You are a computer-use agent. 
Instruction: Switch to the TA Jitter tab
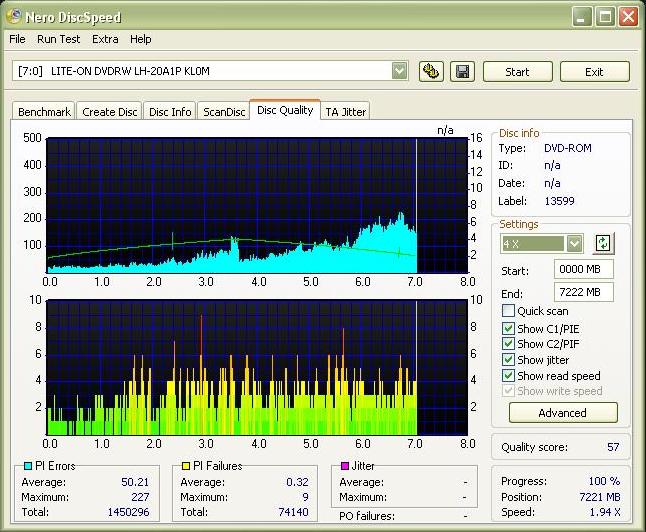coord(345,112)
